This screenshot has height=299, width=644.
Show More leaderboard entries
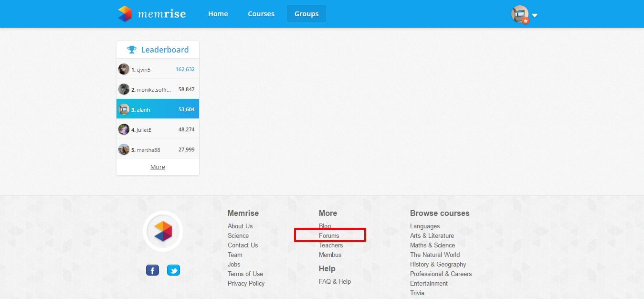[158, 167]
